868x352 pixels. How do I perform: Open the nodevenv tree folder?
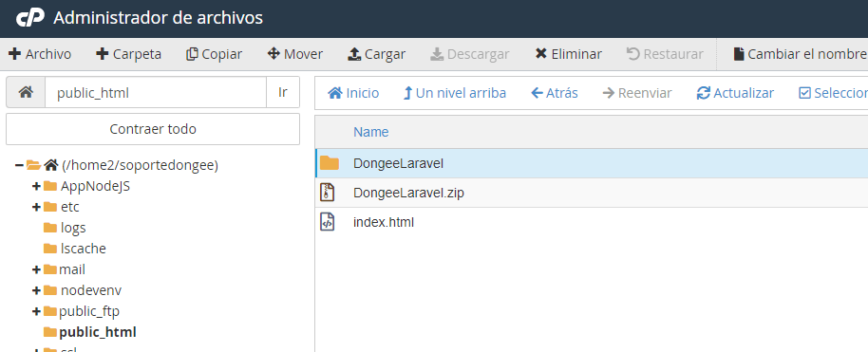pos(90,290)
